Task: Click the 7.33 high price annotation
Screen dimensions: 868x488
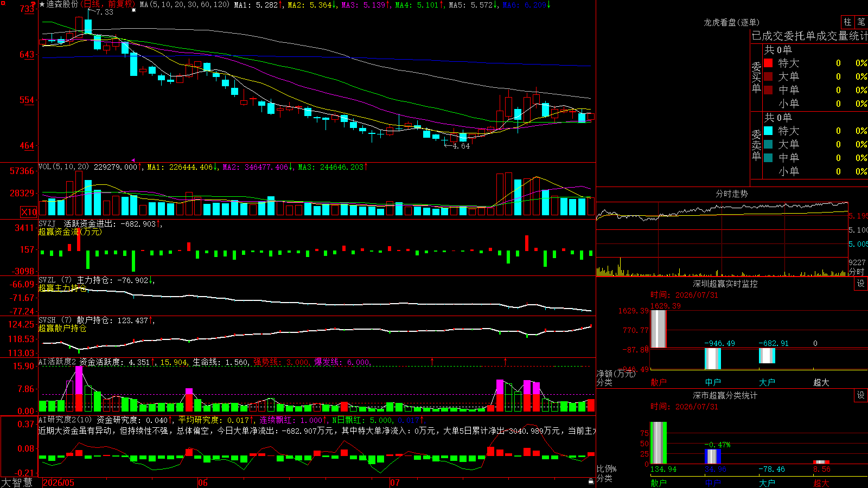Action: coord(105,12)
